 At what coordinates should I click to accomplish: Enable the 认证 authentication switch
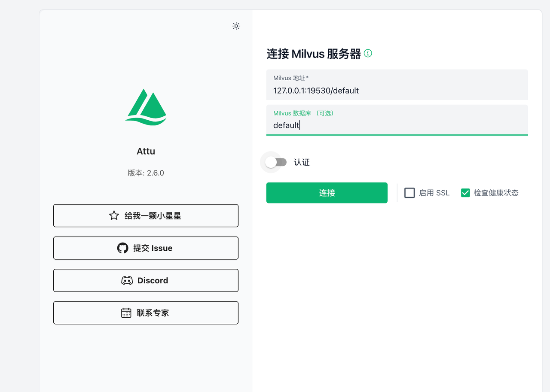coord(275,162)
